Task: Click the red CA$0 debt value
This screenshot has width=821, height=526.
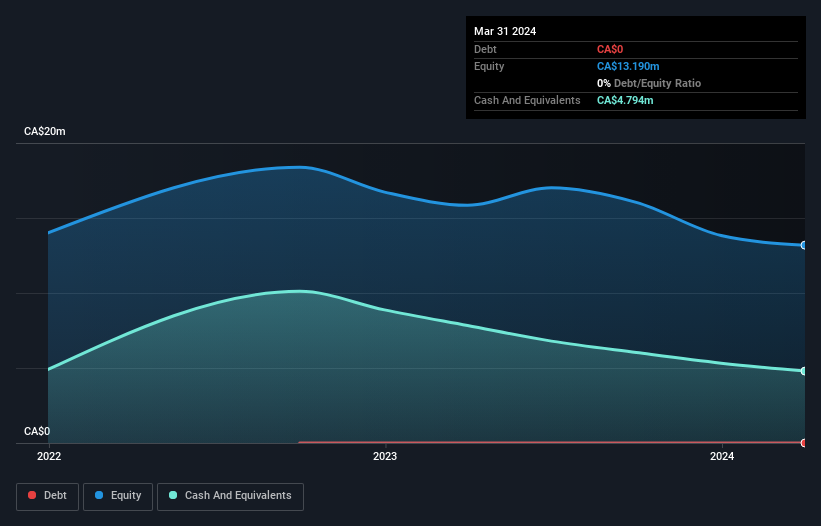Action: tap(610, 49)
